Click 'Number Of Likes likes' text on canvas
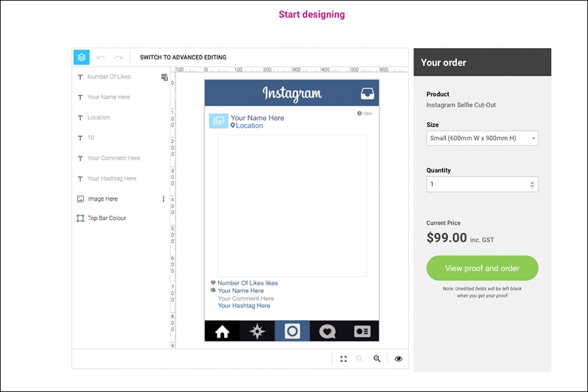This screenshot has height=392, width=588. click(248, 283)
